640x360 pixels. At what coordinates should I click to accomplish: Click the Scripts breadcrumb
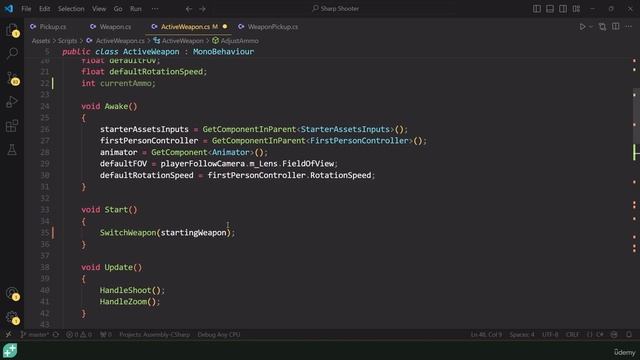[x=67, y=41]
